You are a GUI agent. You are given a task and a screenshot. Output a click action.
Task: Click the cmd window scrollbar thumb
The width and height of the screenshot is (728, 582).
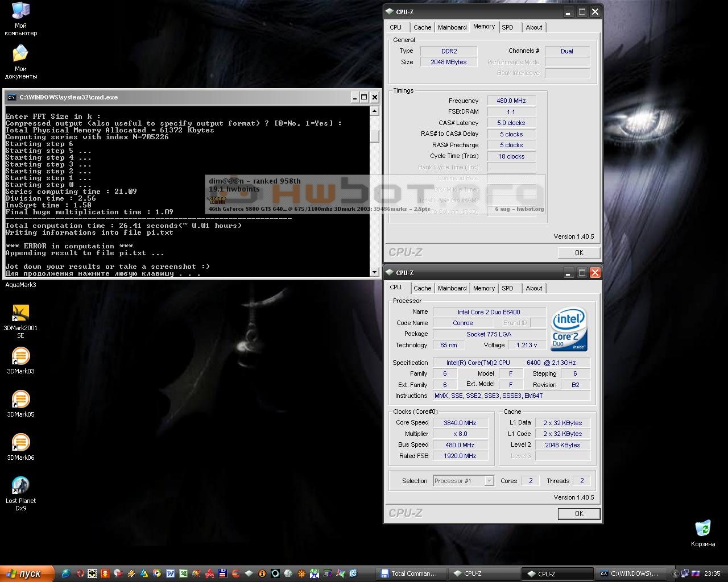(374, 136)
